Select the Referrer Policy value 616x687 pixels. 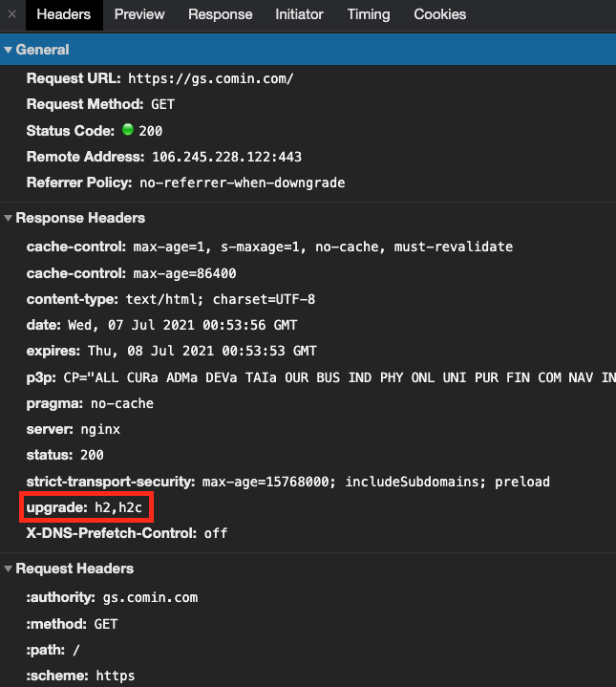pyautogui.click(x=243, y=182)
